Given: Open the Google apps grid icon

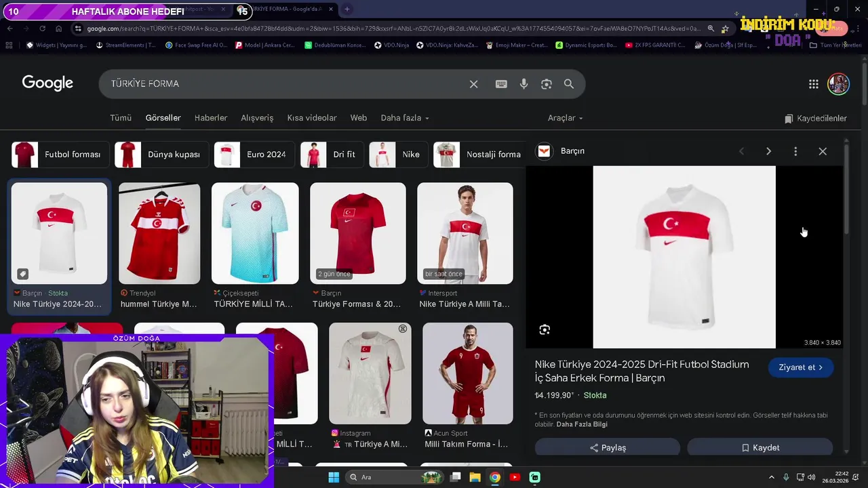Looking at the screenshot, I should 814,84.
